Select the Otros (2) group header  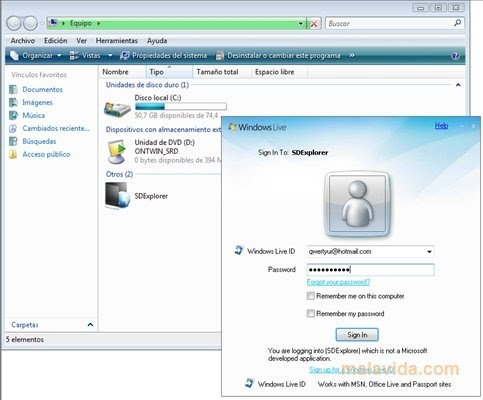[119, 174]
